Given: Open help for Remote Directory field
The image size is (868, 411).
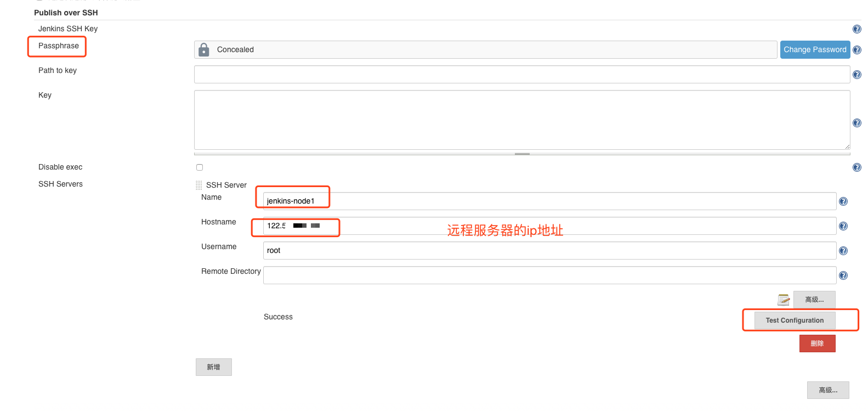Looking at the screenshot, I should click(843, 275).
